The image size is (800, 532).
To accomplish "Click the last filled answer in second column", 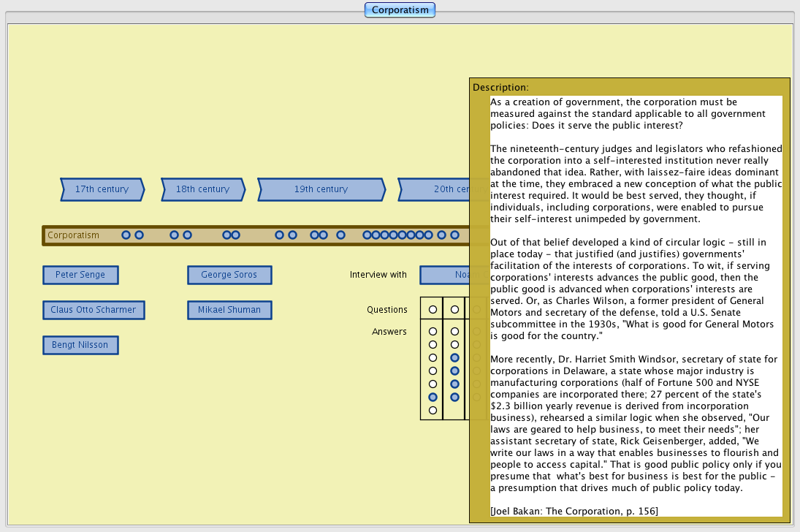I will click(x=454, y=397).
